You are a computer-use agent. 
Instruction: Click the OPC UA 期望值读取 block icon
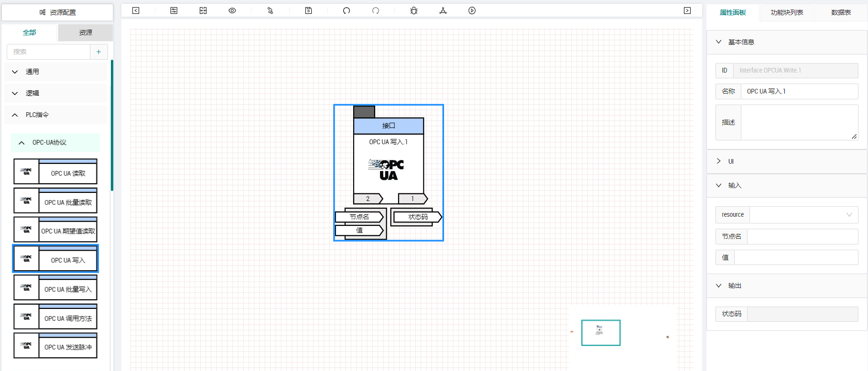[x=26, y=230]
